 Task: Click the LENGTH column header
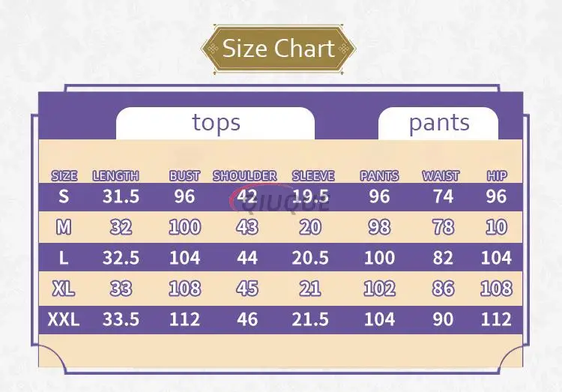point(115,175)
